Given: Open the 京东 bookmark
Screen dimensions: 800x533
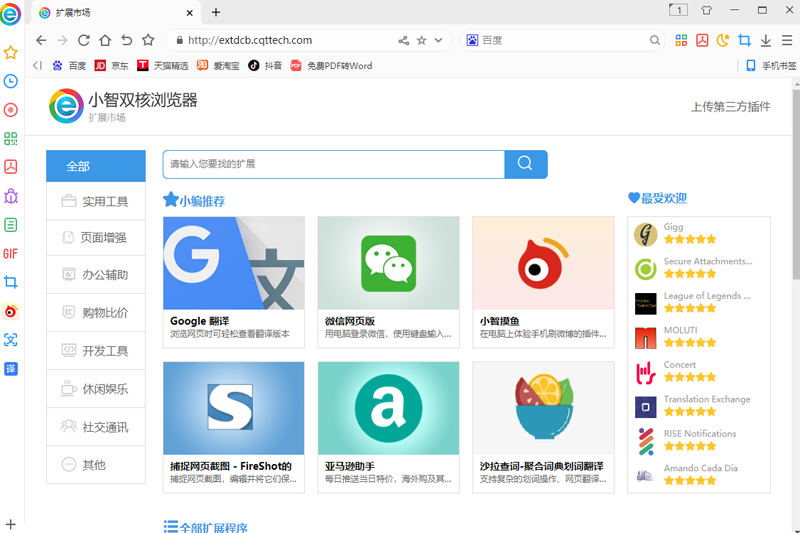Looking at the screenshot, I should (x=112, y=66).
